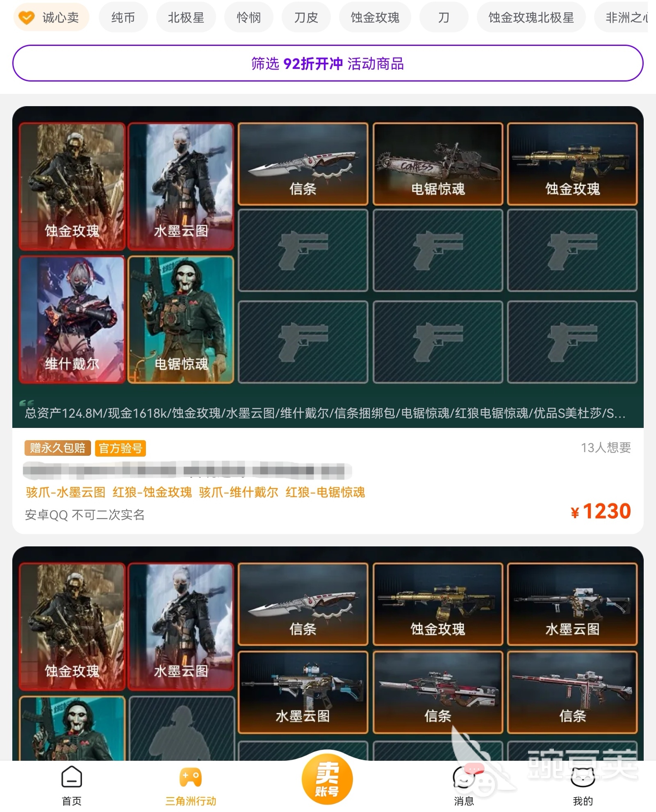
Task: Click the 赠永久包赔 badge
Action: tap(58, 448)
